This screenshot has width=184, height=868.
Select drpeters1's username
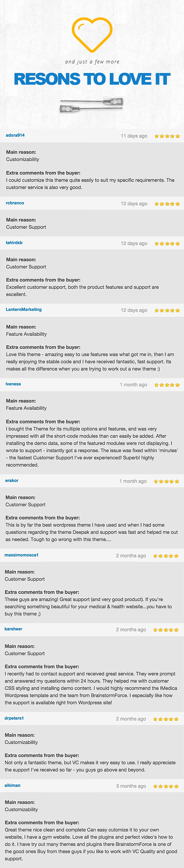(x=14, y=718)
